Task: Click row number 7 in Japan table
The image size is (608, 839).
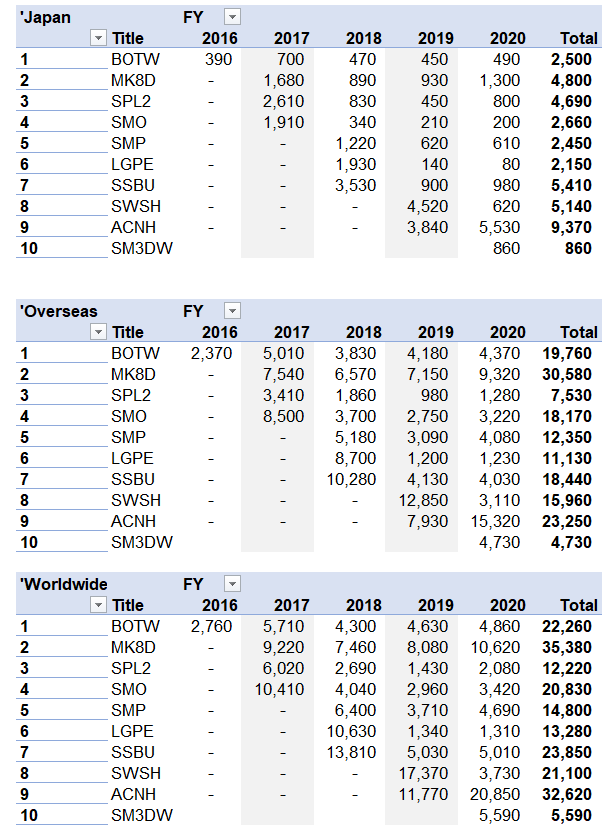Action: [x=25, y=185]
